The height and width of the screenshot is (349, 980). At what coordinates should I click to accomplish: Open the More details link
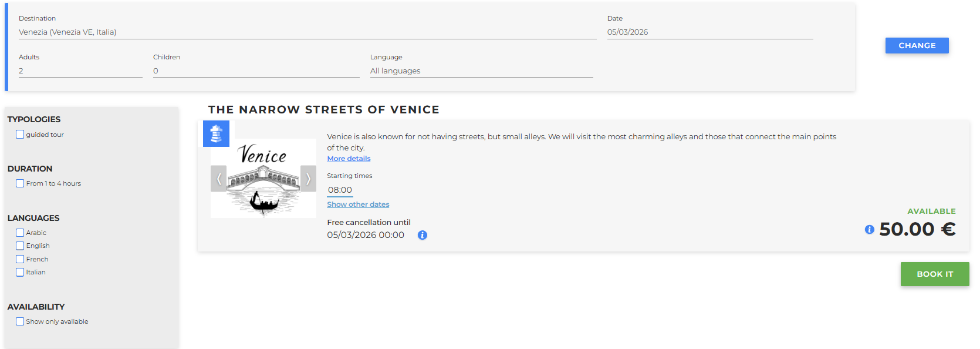coord(349,159)
